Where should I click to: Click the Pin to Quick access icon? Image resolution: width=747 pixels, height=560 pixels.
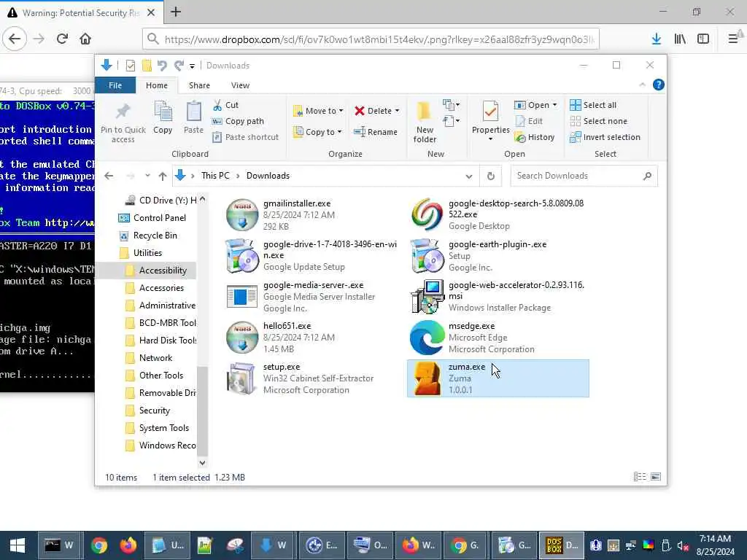pyautogui.click(x=123, y=112)
